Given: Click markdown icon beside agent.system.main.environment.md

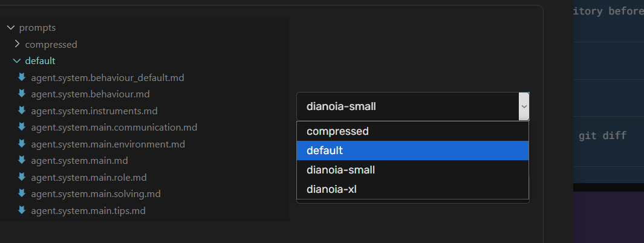Looking at the screenshot, I should pyautogui.click(x=22, y=144).
